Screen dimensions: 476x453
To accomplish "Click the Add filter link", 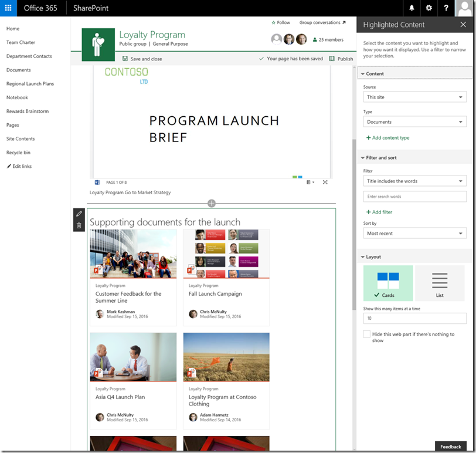I will (x=379, y=212).
